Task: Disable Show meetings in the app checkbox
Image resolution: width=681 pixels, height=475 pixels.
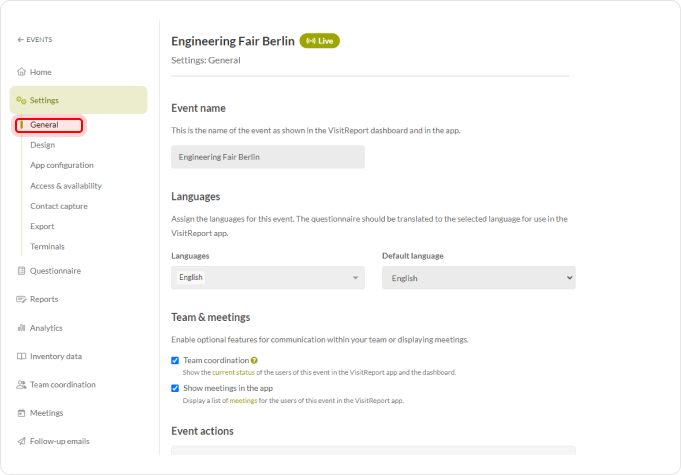Action: pos(175,388)
